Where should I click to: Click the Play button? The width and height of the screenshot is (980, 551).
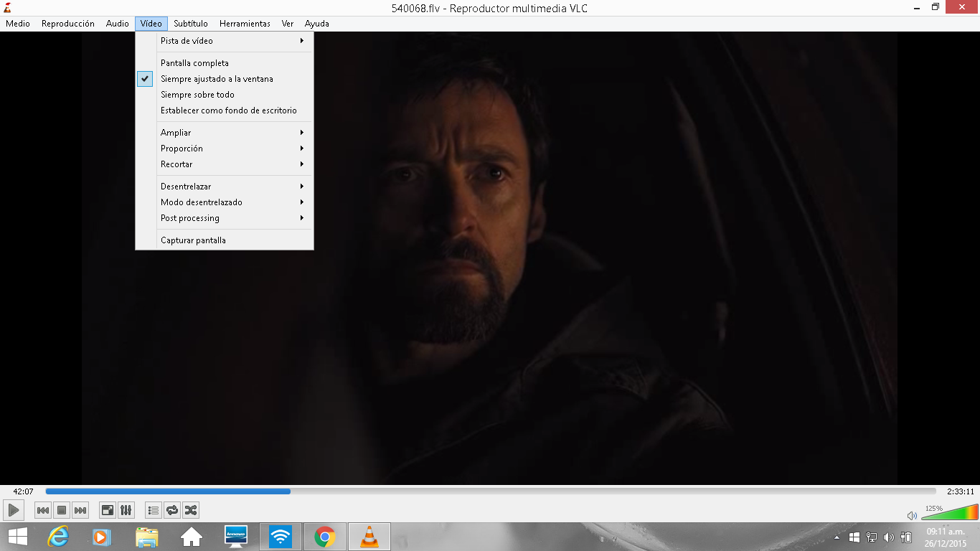13,510
